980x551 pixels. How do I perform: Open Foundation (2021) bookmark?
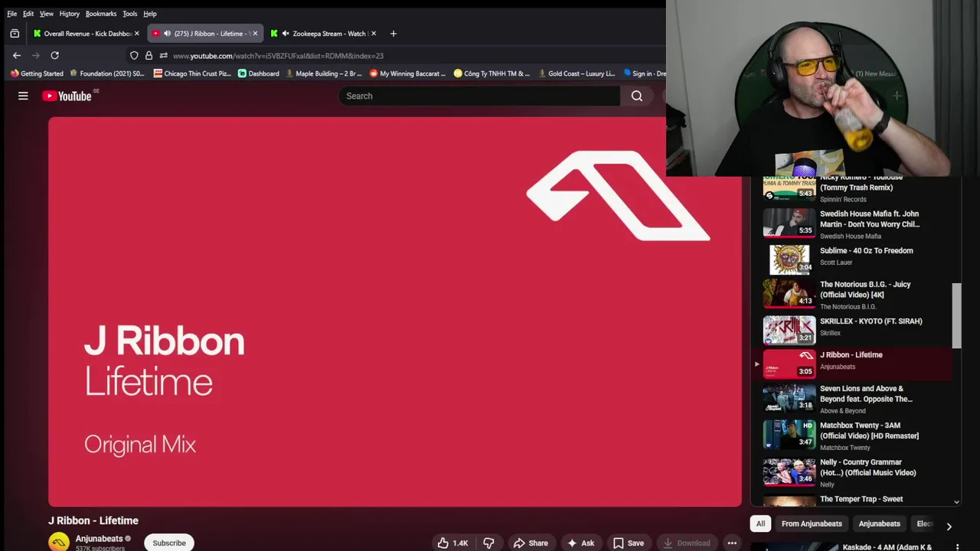(107, 73)
